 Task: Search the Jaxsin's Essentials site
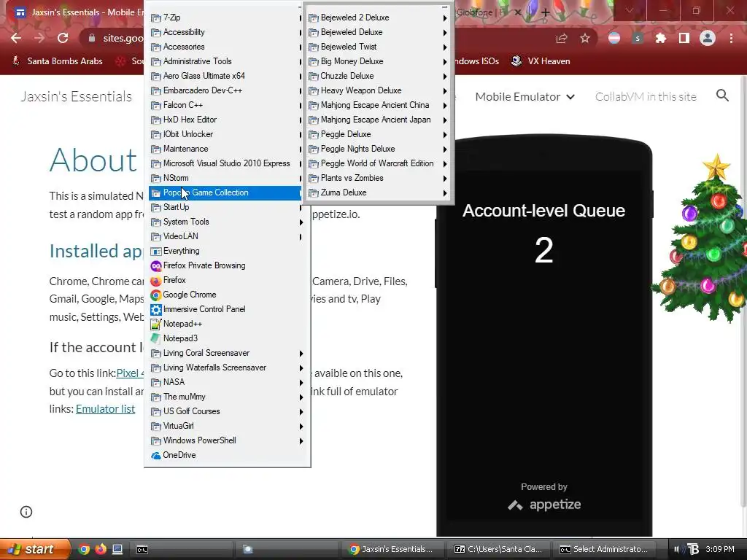point(722,96)
